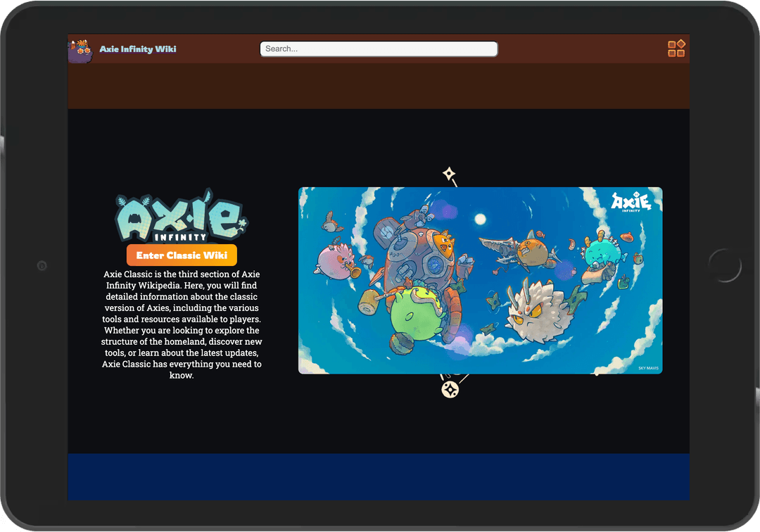Click the Axie Infinity teal logo image
This screenshot has height=532, width=760.
pos(182,215)
